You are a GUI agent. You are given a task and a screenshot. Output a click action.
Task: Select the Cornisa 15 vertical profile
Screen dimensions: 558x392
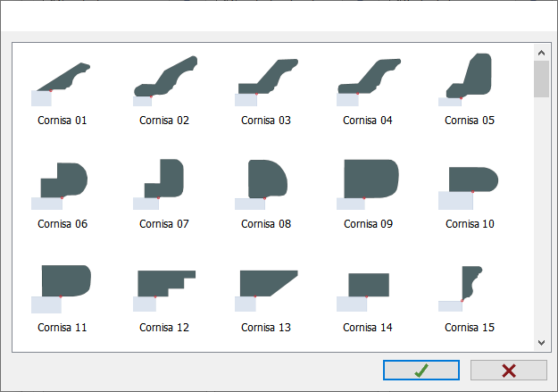[x=461, y=288]
